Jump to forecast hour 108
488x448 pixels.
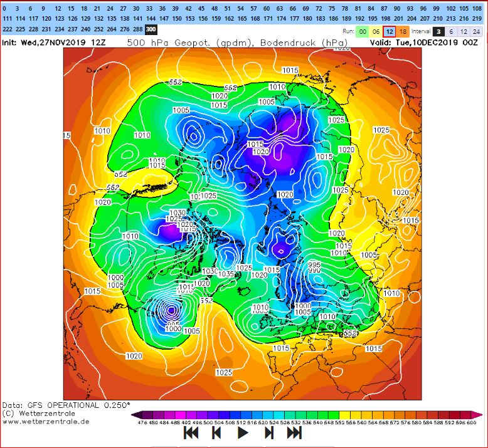[477, 9]
